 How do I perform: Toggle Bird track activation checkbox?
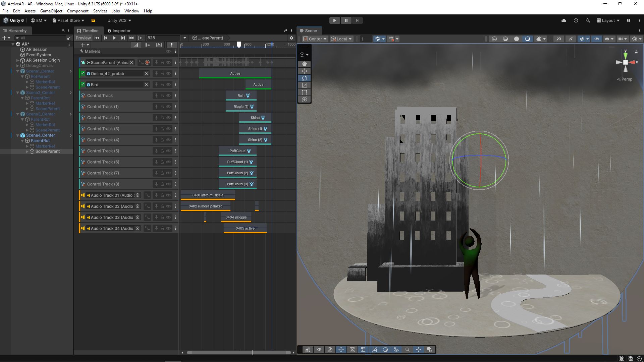[x=83, y=84]
